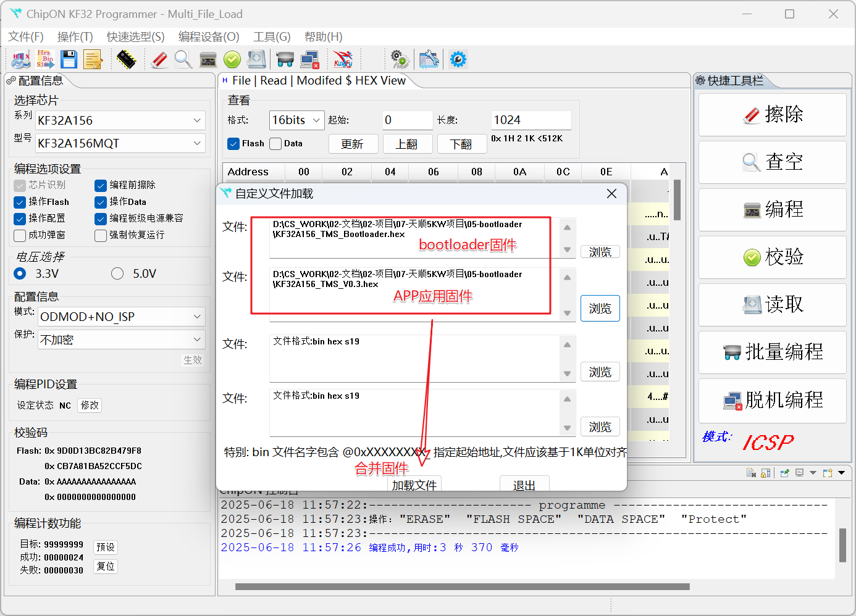Click the console vertical scrollbar
This screenshot has height=616, width=856.
842,546
